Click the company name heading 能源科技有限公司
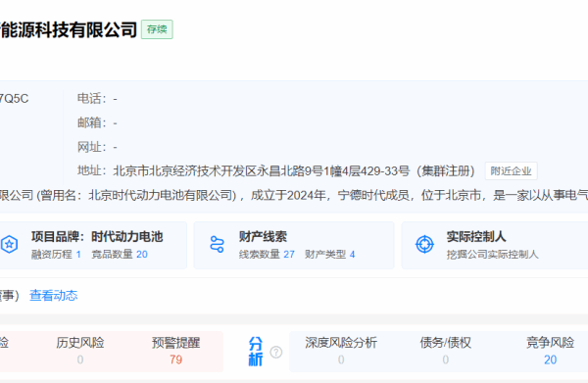Image resolution: width=588 pixels, height=383 pixels. click(x=69, y=29)
